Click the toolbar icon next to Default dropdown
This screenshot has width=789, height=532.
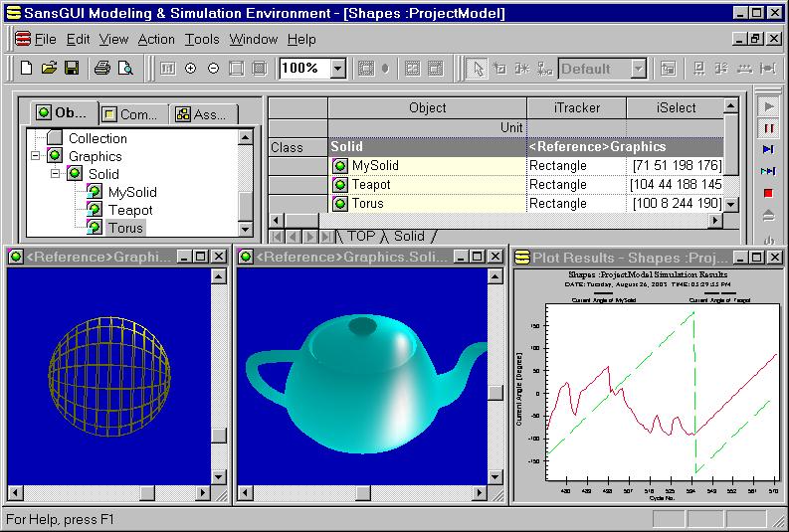point(668,69)
